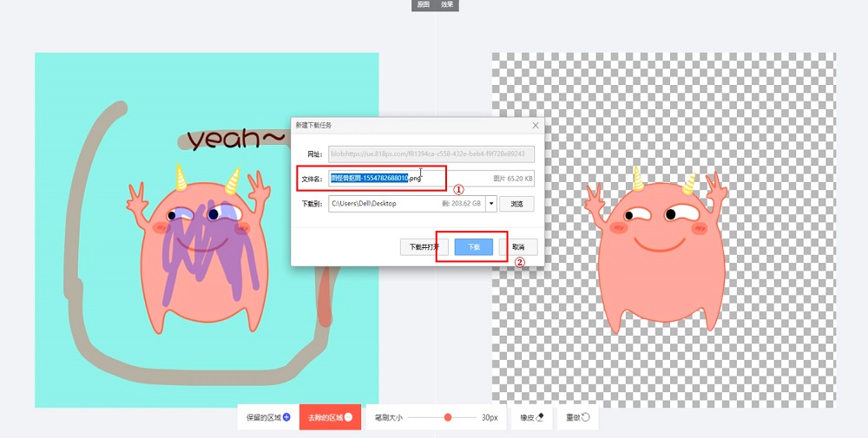Click the cutout result preview on right
868x438 pixels.
coord(664,230)
